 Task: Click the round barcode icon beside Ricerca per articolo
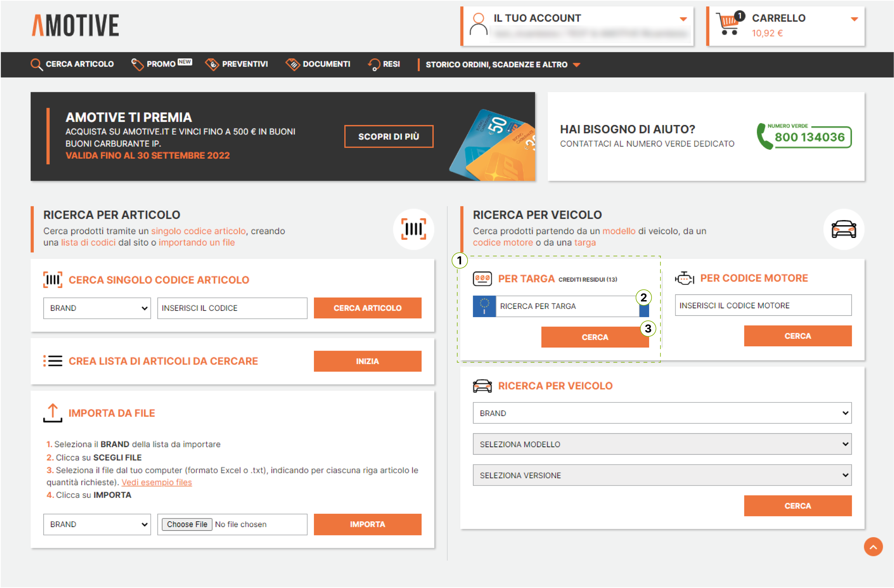pos(413,229)
